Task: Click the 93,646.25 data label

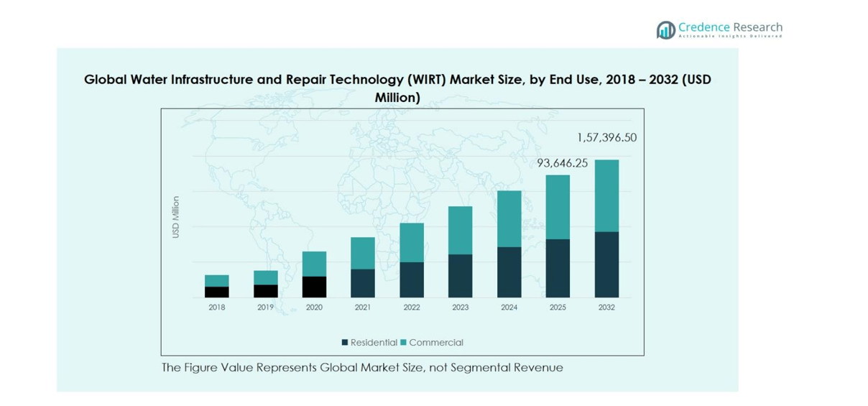Action: click(562, 163)
